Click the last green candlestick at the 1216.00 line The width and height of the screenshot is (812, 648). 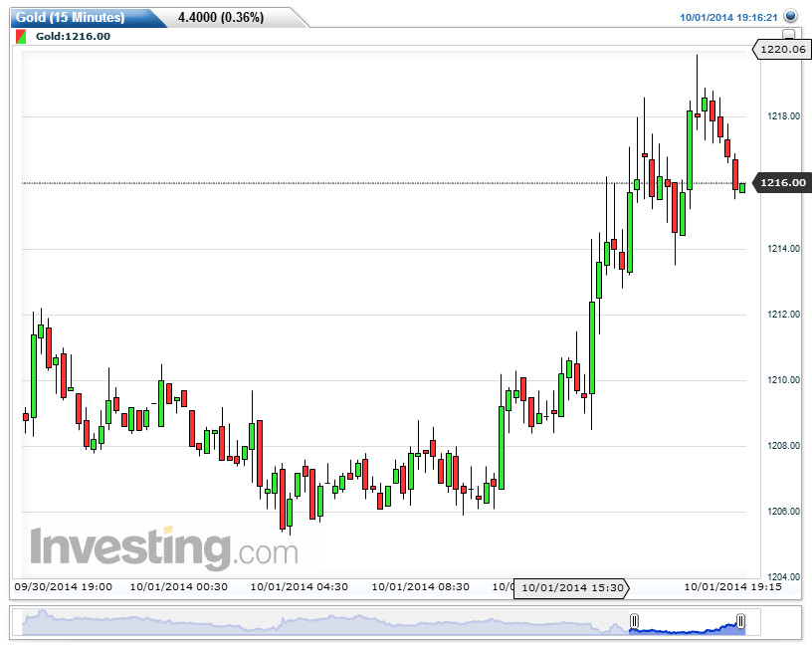point(742,187)
